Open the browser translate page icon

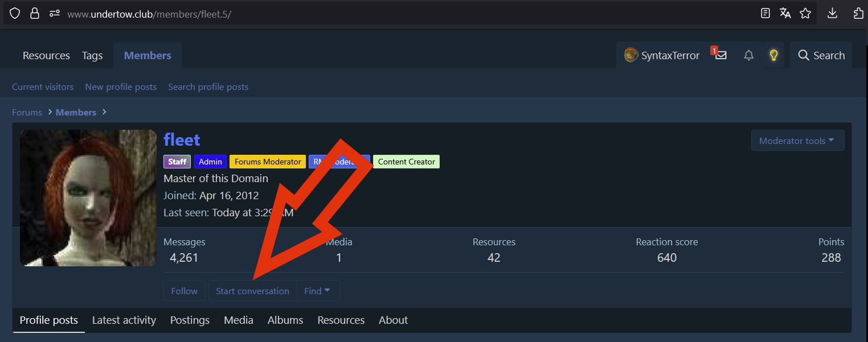click(785, 13)
